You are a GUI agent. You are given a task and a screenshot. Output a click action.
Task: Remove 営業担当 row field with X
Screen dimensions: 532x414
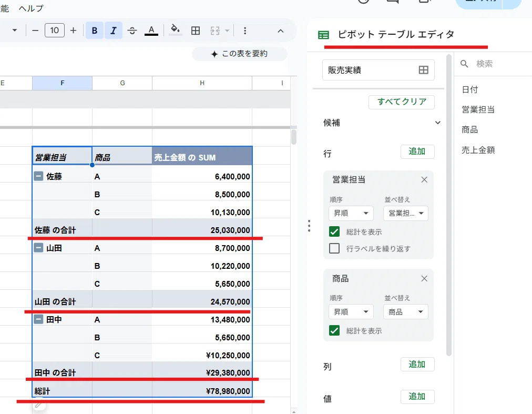[x=424, y=180]
